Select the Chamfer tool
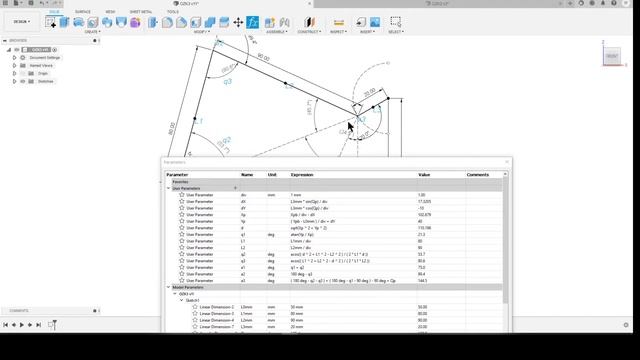The height and width of the screenshot is (360, 640). pos(181,22)
